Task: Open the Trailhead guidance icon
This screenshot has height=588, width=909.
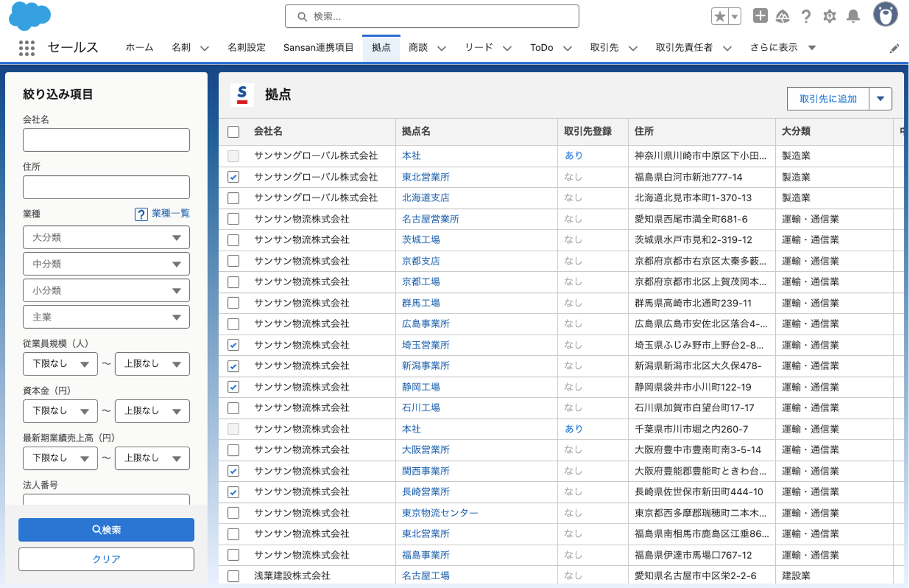Action: tap(783, 17)
